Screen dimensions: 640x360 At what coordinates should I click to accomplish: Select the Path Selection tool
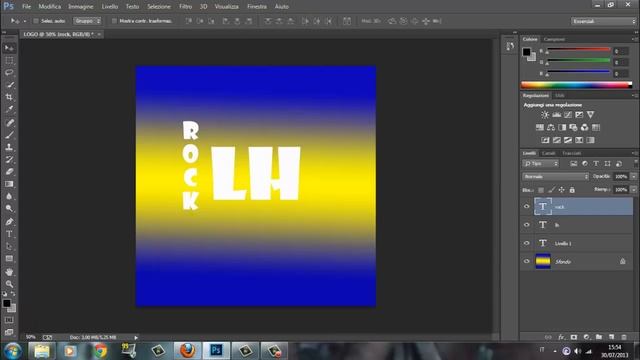point(9,246)
